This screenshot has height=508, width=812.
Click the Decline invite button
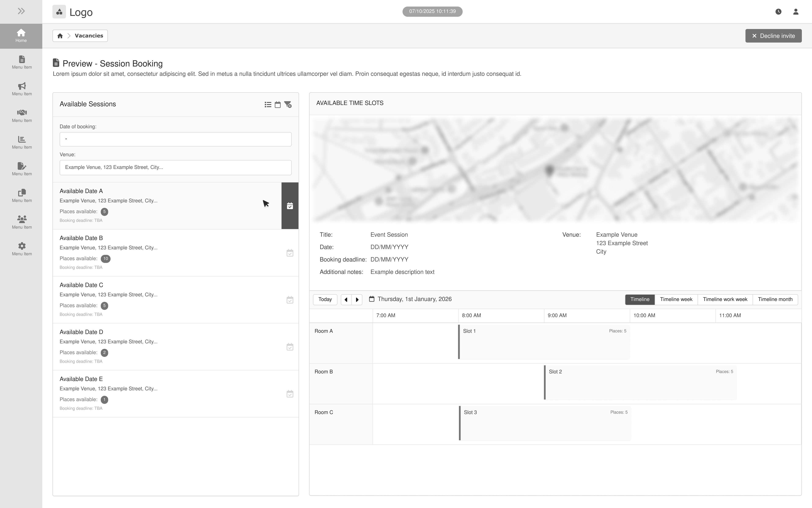tap(774, 36)
